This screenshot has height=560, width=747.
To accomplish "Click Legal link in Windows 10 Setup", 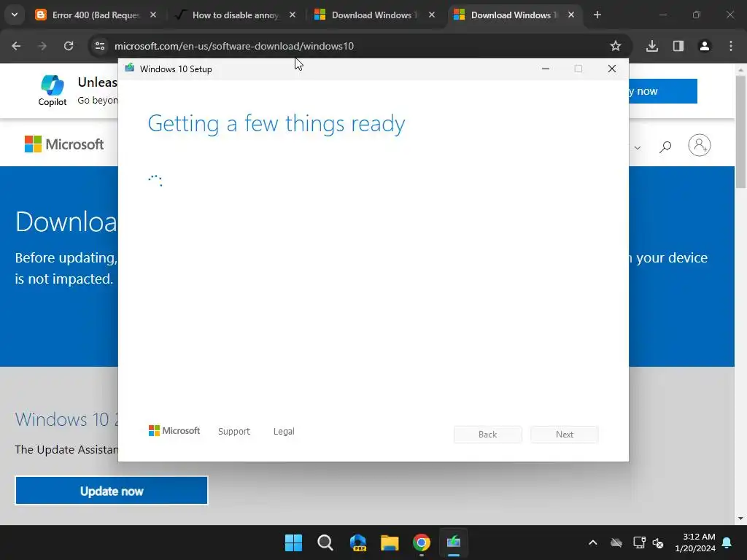I will pos(284,432).
